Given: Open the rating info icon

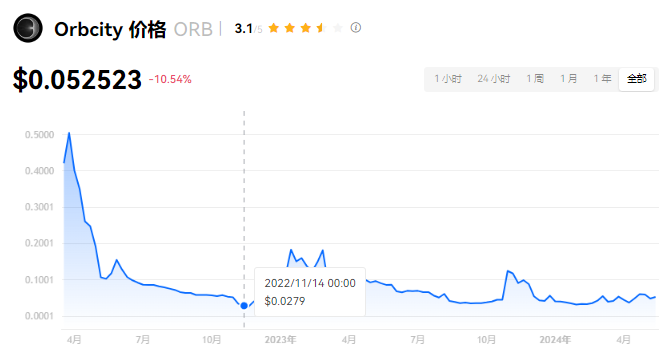Looking at the screenshot, I should click(356, 28).
